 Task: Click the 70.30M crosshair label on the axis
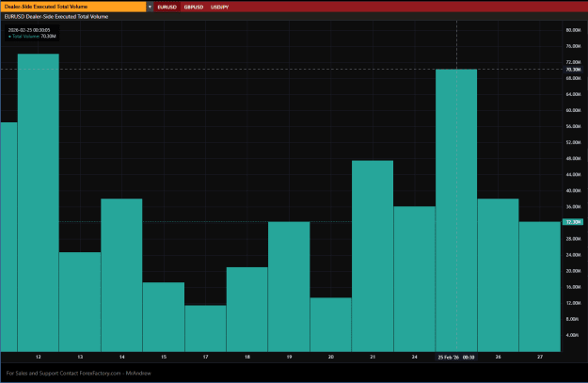coord(573,70)
